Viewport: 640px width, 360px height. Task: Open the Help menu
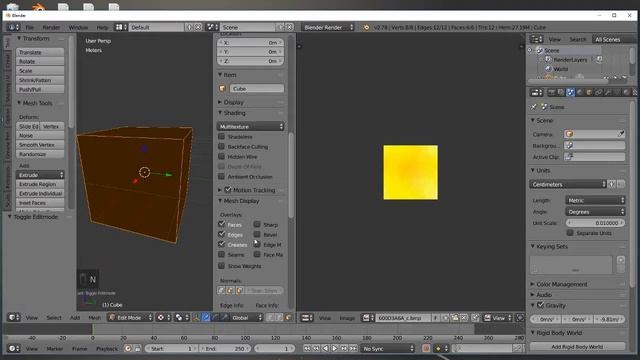pos(102,27)
